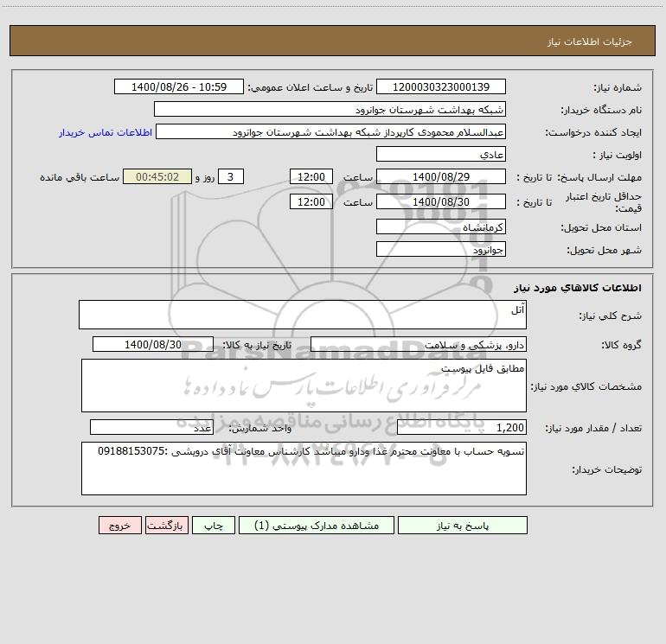Click the general description box 'آتل'
Viewport: 666px width, 644px height.
(x=303, y=315)
